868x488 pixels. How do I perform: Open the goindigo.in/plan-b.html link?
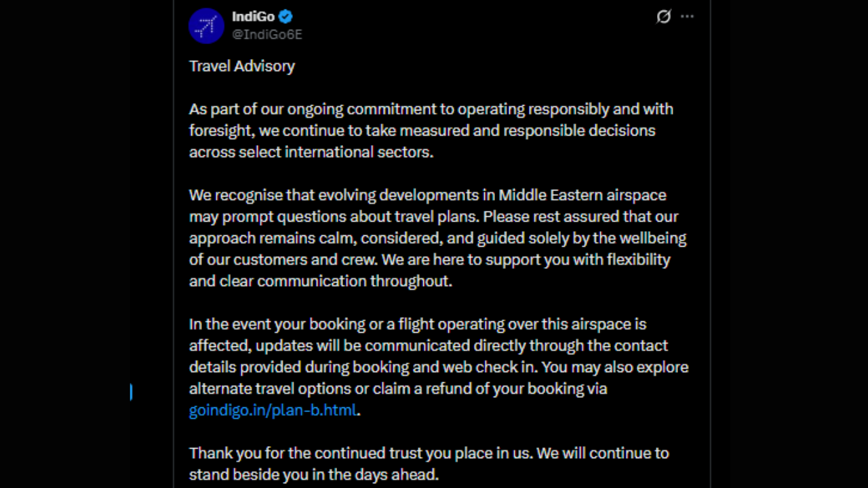point(272,410)
